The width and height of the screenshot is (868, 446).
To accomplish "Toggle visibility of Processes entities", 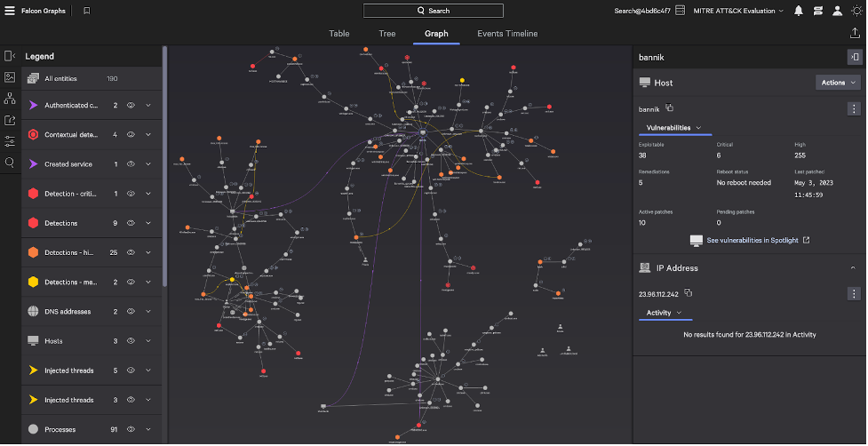I will click(x=131, y=429).
